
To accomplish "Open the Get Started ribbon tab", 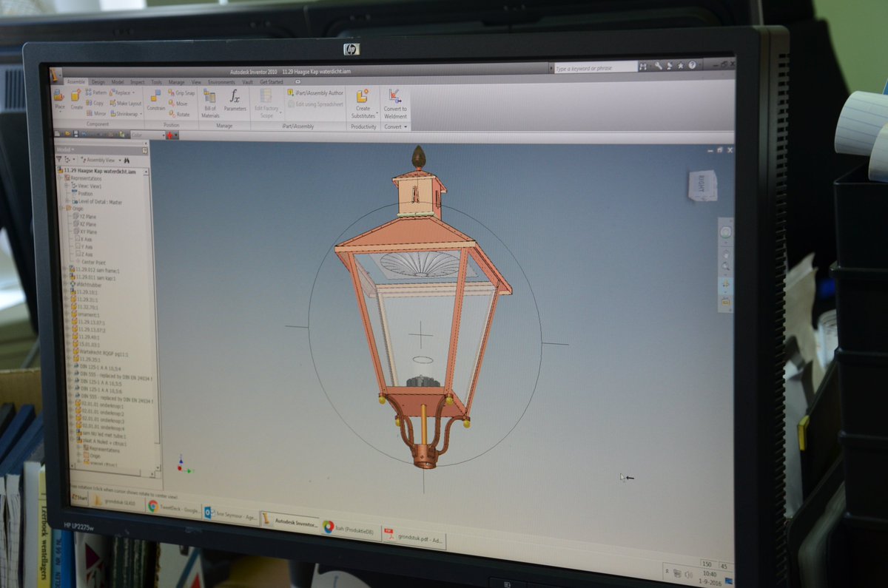I will tap(271, 82).
